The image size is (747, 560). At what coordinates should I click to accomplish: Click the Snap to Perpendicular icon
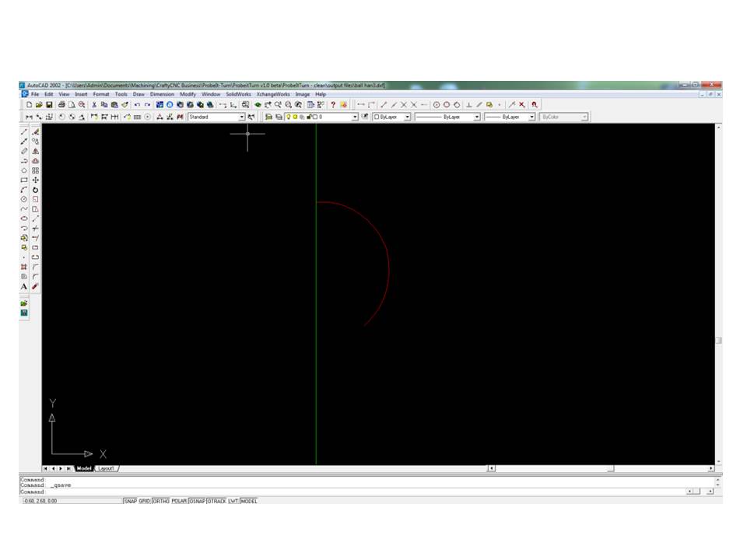[x=468, y=105]
